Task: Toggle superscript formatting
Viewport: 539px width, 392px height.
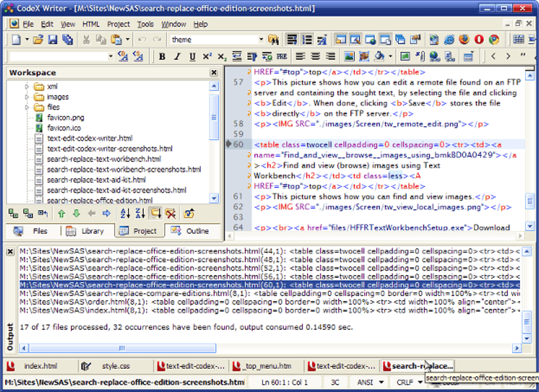Action: 207,57
